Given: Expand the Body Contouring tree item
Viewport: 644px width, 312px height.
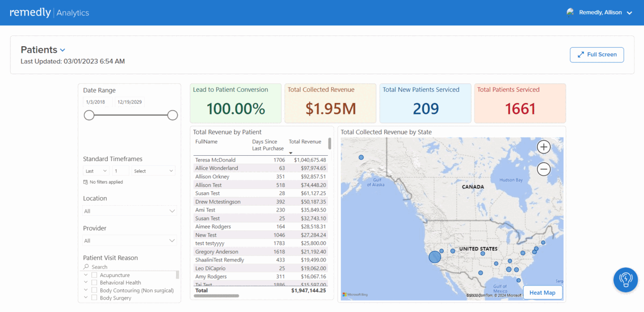Looking at the screenshot, I should coord(86,290).
